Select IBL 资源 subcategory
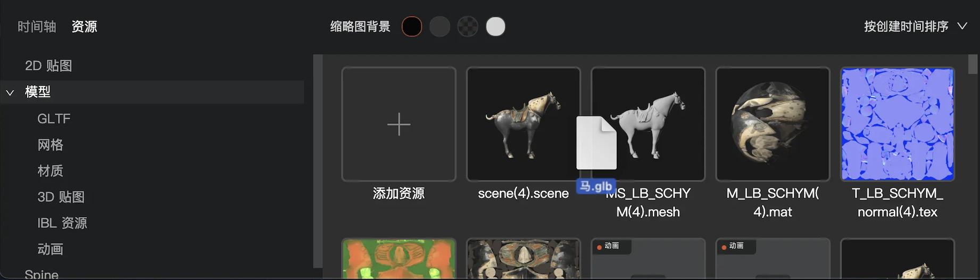The image size is (980, 280). 62,223
